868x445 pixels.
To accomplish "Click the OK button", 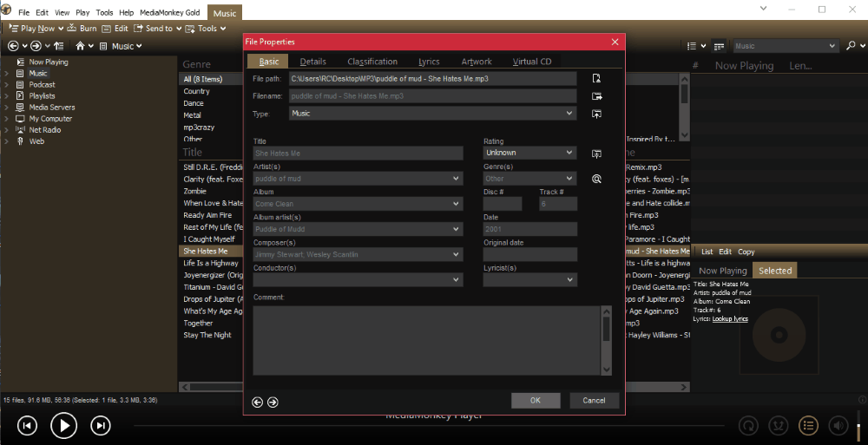I will 536,400.
